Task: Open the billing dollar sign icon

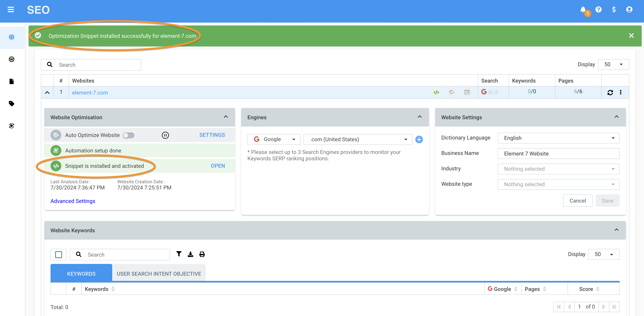Action: coord(614,9)
